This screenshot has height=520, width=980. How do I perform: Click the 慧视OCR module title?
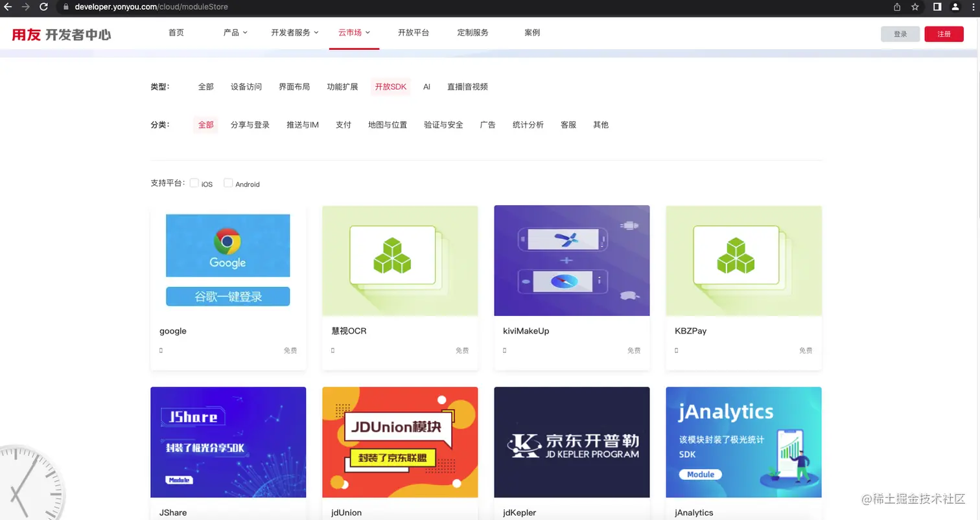pos(349,331)
